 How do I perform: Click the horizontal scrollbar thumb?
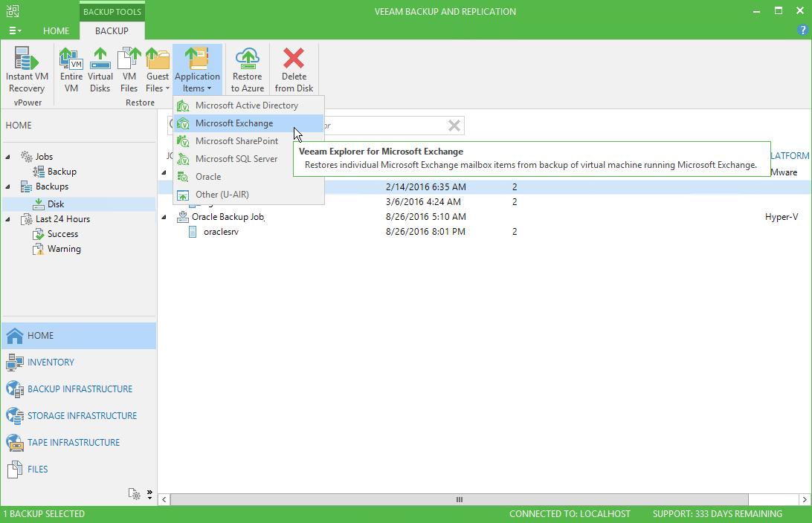(x=460, y=500)
